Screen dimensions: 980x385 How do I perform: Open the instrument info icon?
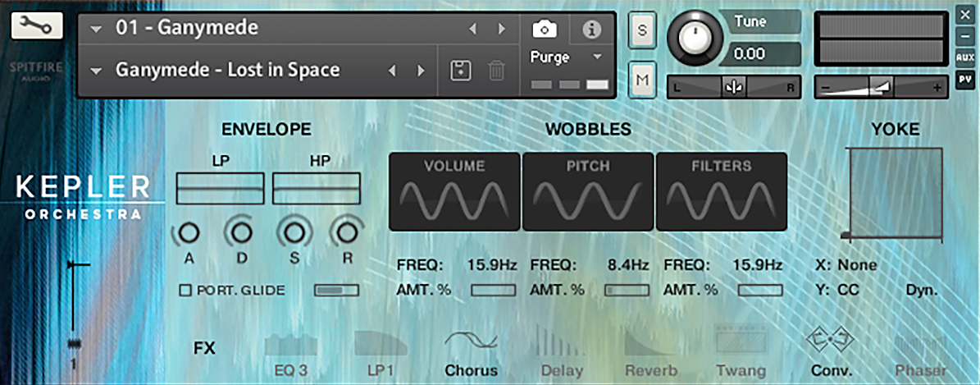tap(591, 30)
